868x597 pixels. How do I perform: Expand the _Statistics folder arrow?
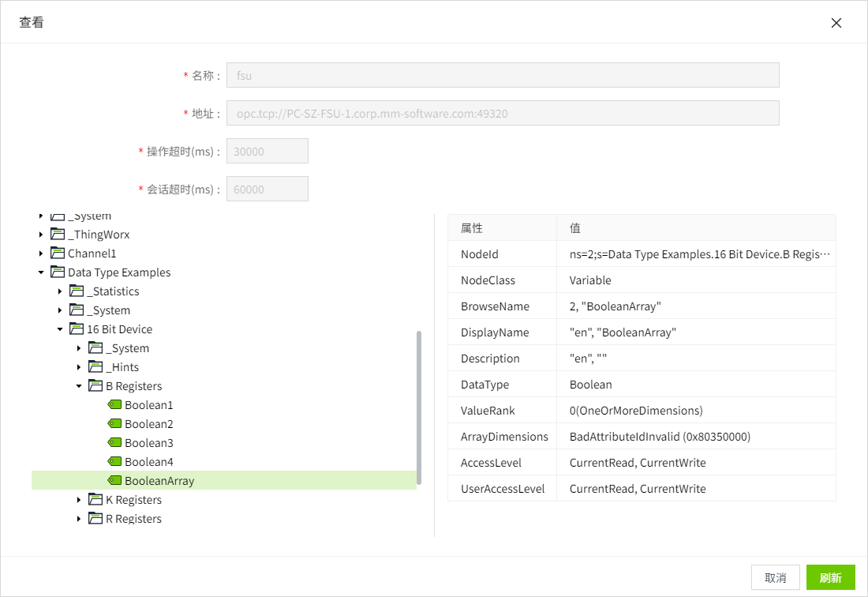coord(60,291)
